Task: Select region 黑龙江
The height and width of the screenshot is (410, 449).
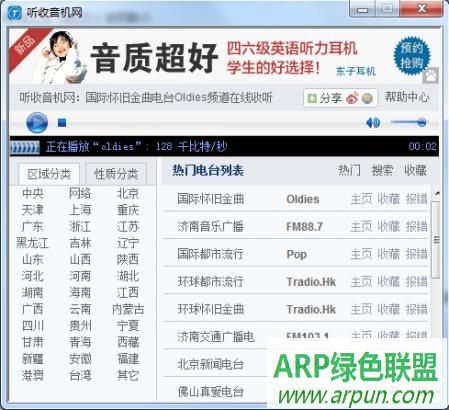Action: click(32, 243)
